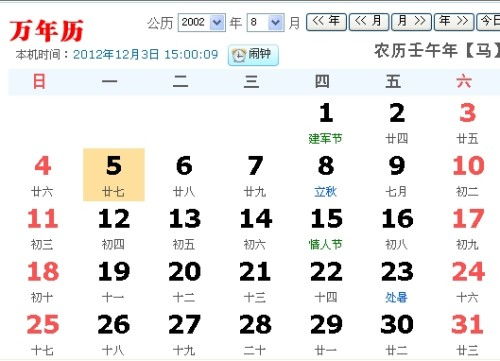Viewport: 500px width, 361px height.
Task: Pick August 21 十三
Action: (255, 281)
